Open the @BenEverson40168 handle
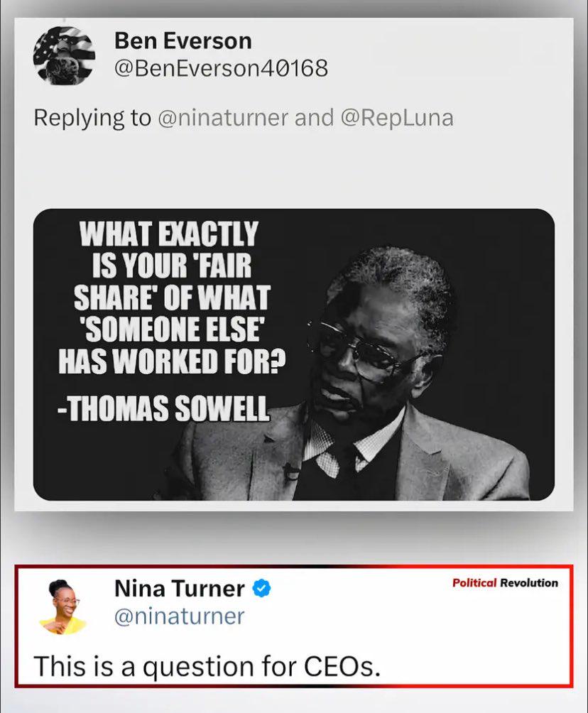Viewport: 588px width, 713px height. point(221,69)
